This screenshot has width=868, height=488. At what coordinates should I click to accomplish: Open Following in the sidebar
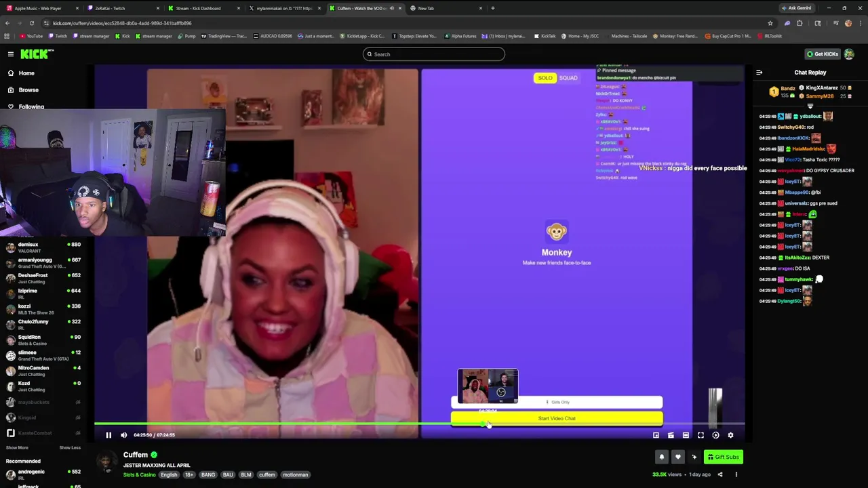(x=31, y=106)
